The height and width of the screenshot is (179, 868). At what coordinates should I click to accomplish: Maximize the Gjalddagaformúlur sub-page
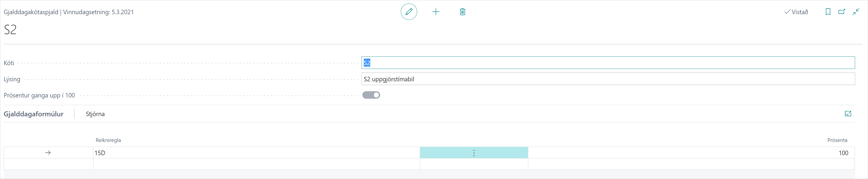848,114
